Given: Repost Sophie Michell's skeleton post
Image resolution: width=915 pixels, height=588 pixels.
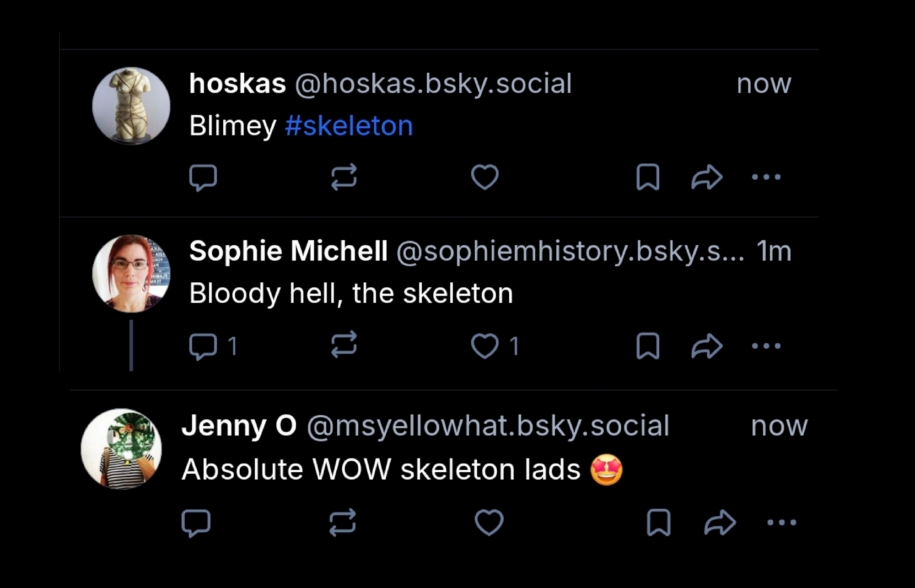Looking at the screenshot, I should click(x=344, y=345).
